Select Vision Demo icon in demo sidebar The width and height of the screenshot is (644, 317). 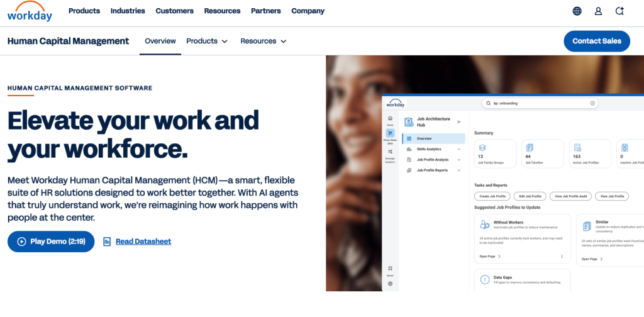click(x=390, y=133)
